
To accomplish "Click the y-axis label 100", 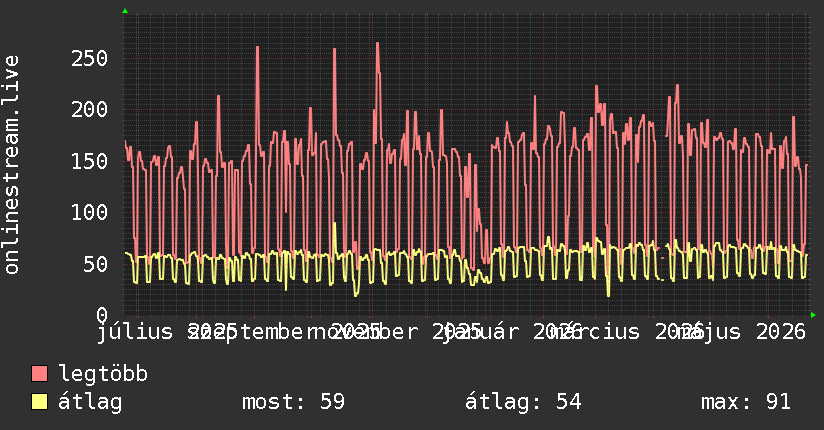I will (89, 213).
